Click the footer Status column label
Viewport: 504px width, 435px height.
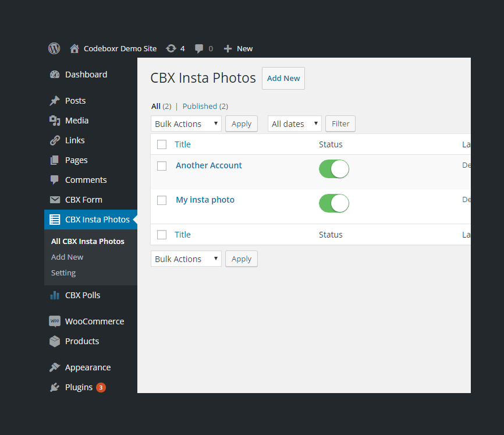tap(331, 235)
